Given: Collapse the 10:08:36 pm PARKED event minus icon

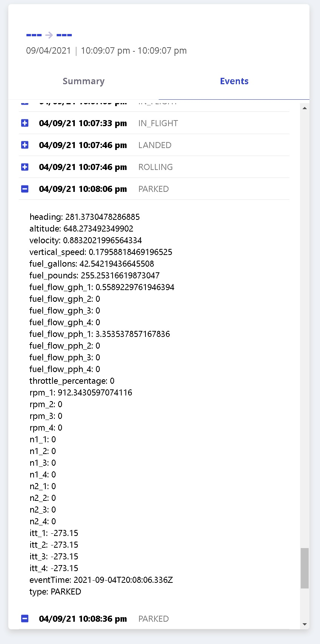Looking at the screenshot, I should [25, 619].
